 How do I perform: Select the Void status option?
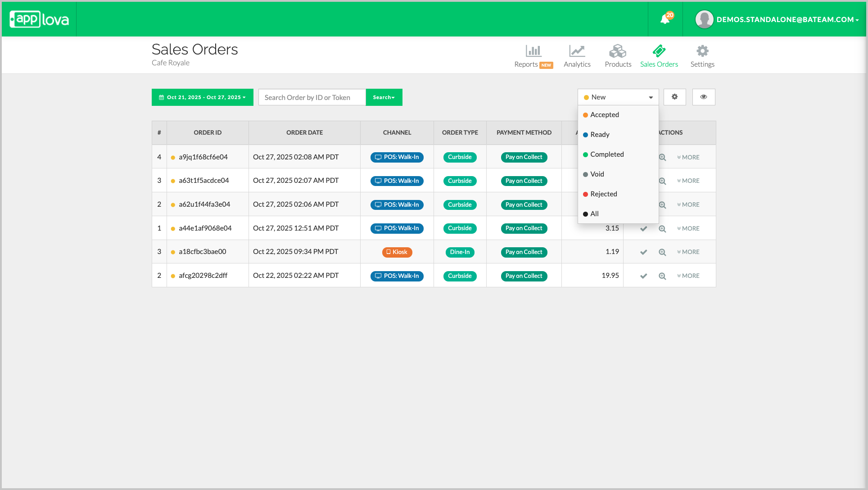597,174
